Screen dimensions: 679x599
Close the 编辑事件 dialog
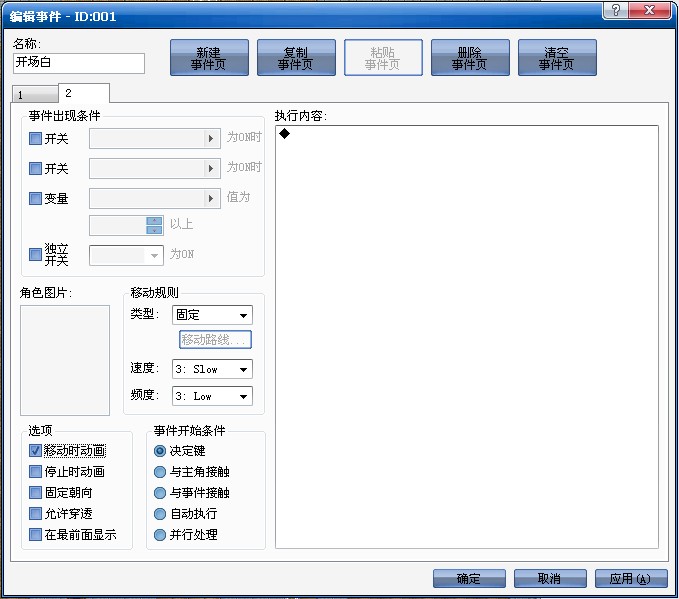point(650,10)
